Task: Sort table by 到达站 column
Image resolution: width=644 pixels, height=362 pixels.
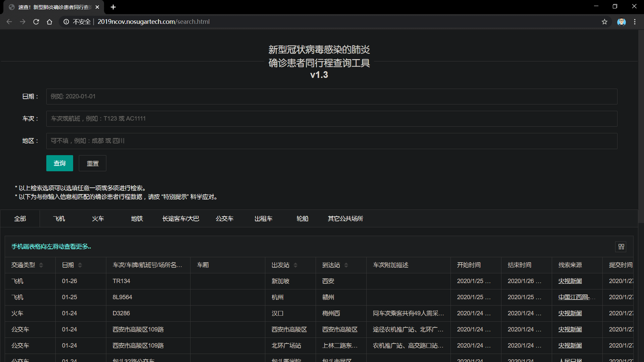Action: [x=346, y=265]
